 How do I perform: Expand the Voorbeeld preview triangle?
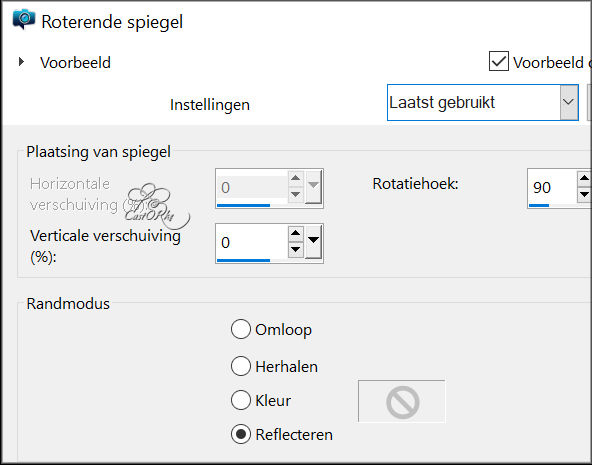[x=22, y=62]
